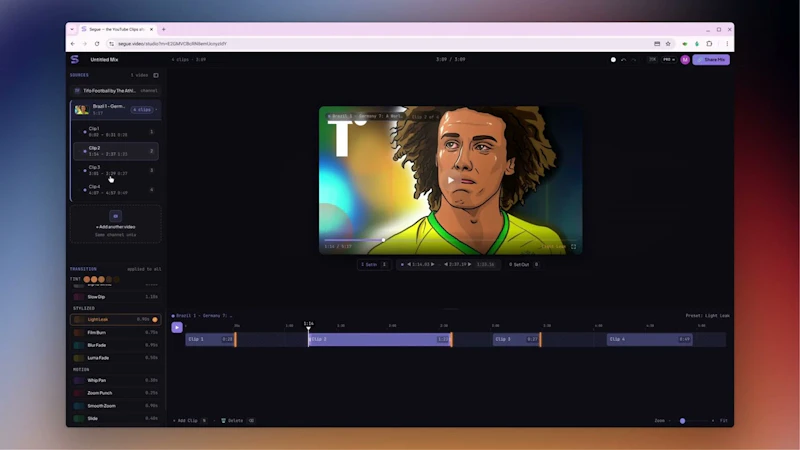Click the camera icon above 'Add another video'
Image resolution: width=800 pixels, height=450 pixels.
click(x=116, y=216)
